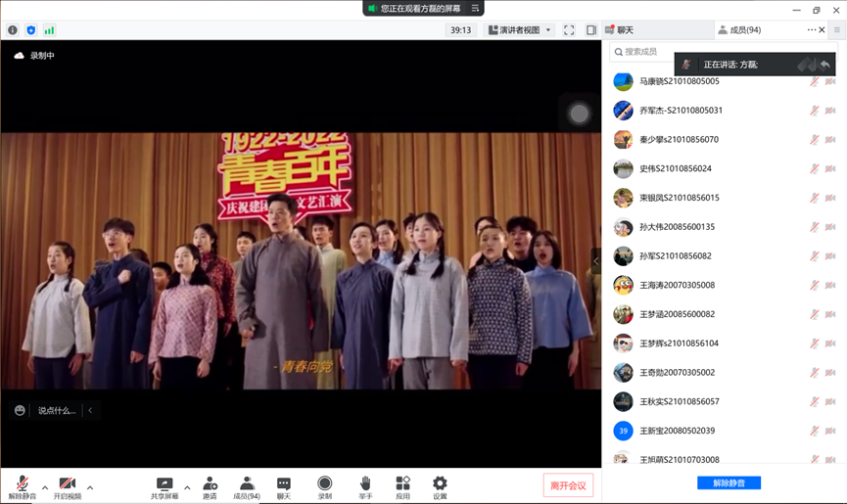Start recording from toolbar
This screenshot has height=504, width=847.
click(x=325, y=487)
